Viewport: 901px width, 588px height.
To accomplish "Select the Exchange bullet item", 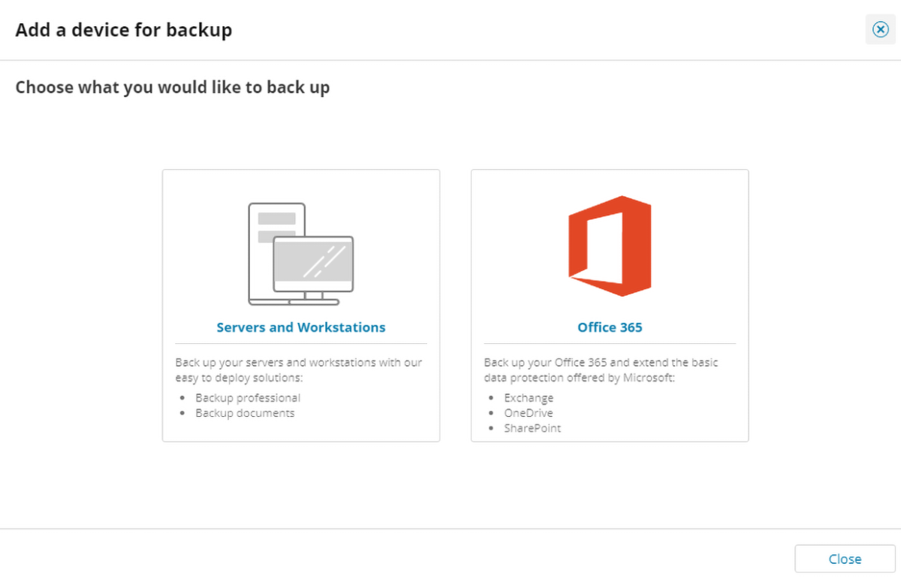I will 529,398.
